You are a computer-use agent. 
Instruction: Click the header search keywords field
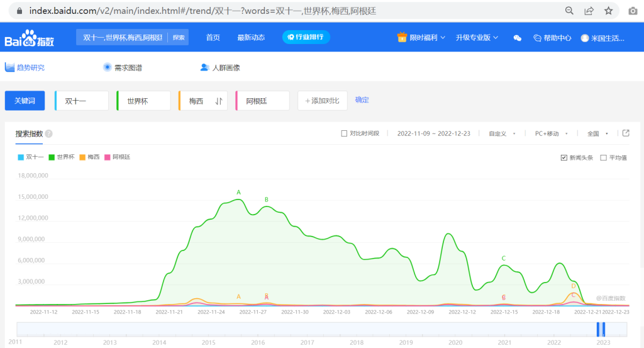point(123,37)
